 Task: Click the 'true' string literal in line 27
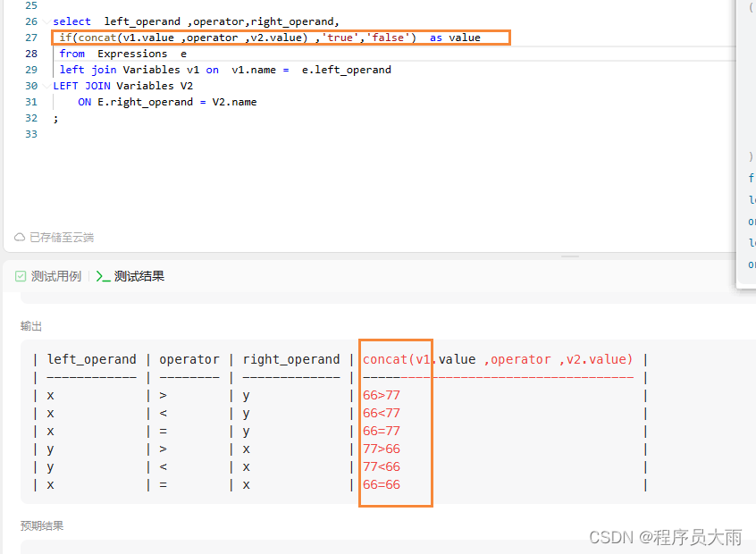(x=340, y=38)
